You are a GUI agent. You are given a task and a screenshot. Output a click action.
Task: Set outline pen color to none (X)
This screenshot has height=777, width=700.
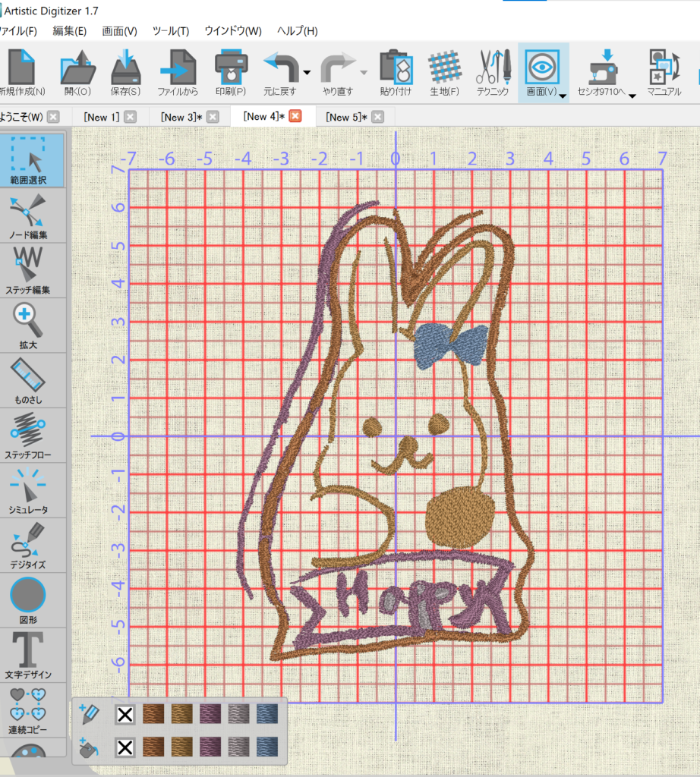click(125, 715)
